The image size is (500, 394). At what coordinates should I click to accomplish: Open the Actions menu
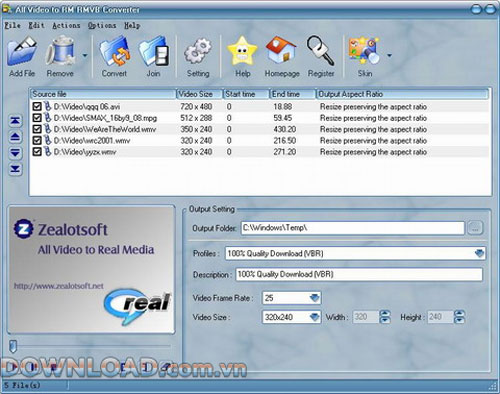pyautogui.click(x=66, y=25)
